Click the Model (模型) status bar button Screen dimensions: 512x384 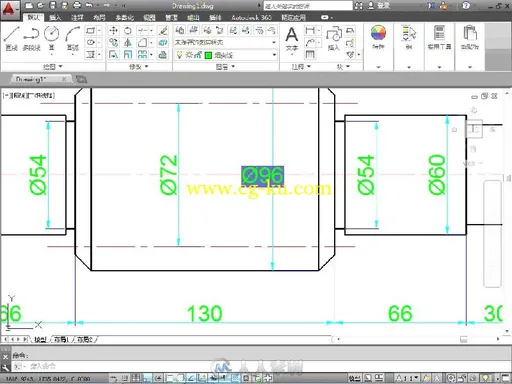(x=354, y=378)
